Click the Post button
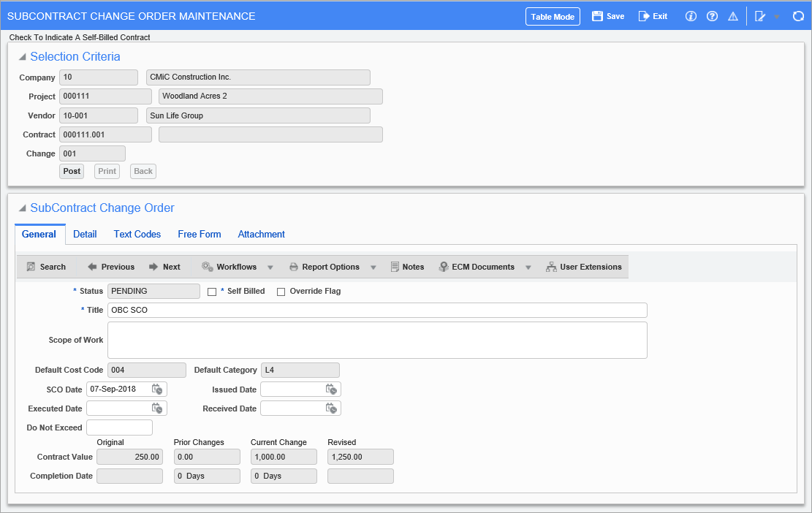Image resolution: width=812 pixels, height=513 pixels. point(72,171)
